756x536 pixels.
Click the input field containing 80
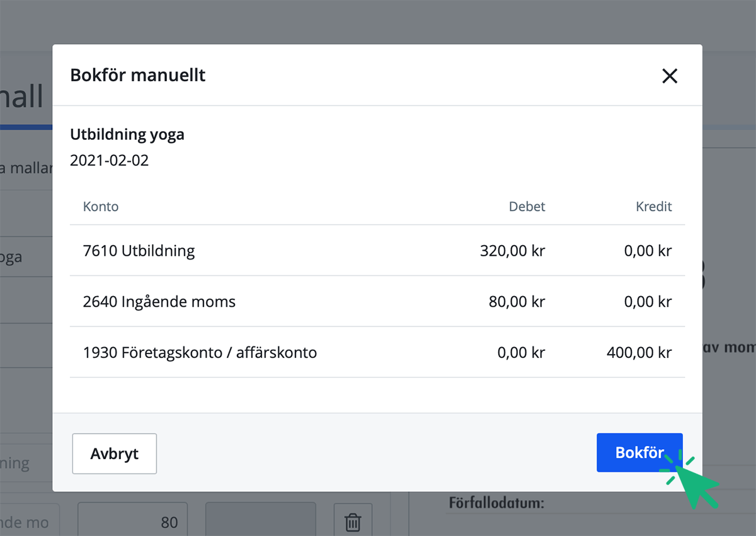pos(132,519)
